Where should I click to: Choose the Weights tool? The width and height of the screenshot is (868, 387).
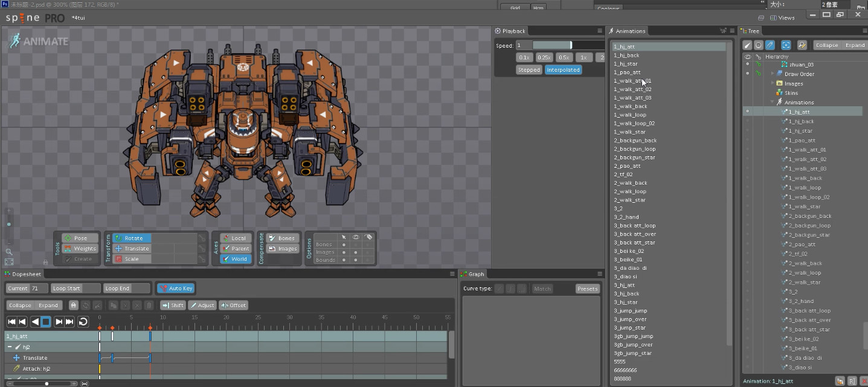[80, 249]
